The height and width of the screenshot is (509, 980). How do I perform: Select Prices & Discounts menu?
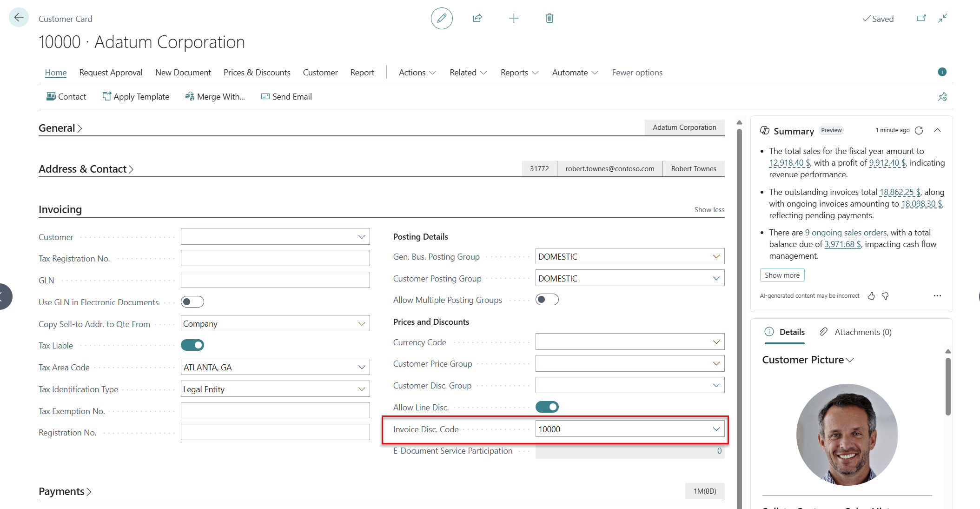[257, 73]
